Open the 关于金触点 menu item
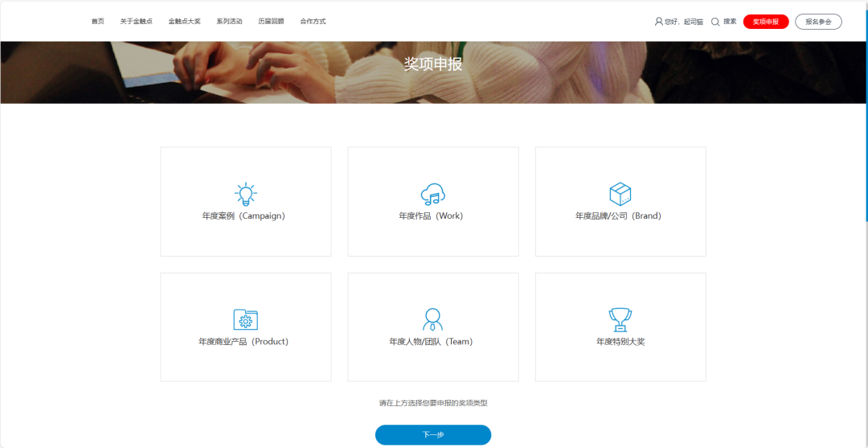Viewport: 868px width, 448px height. pos(136,22)
